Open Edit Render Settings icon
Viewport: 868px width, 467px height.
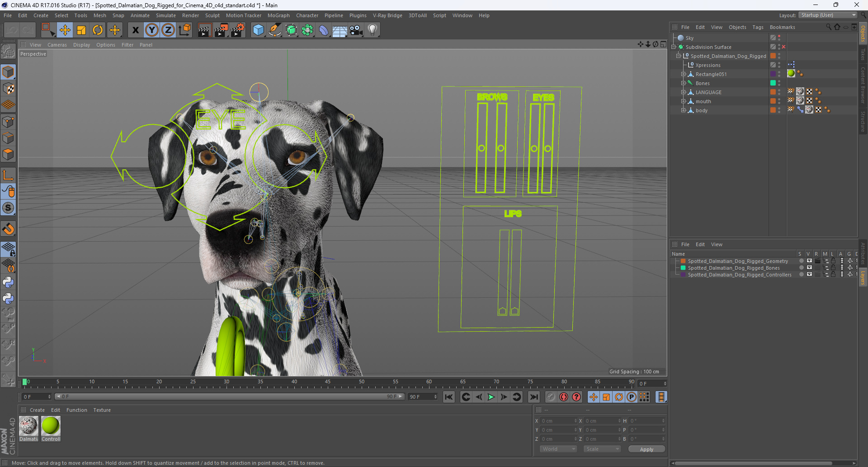[238, 30]
